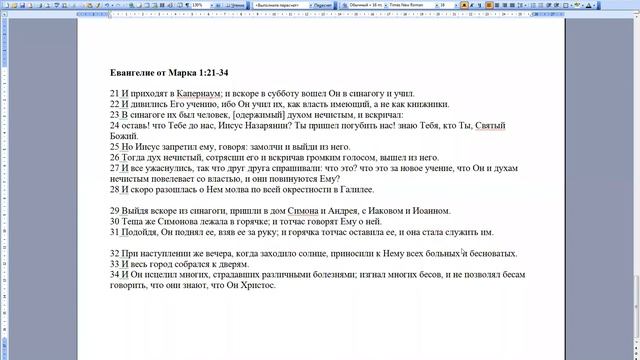Toggle Bold formatting
This screenshot has width=640, height=360.
tap(464, 5)
